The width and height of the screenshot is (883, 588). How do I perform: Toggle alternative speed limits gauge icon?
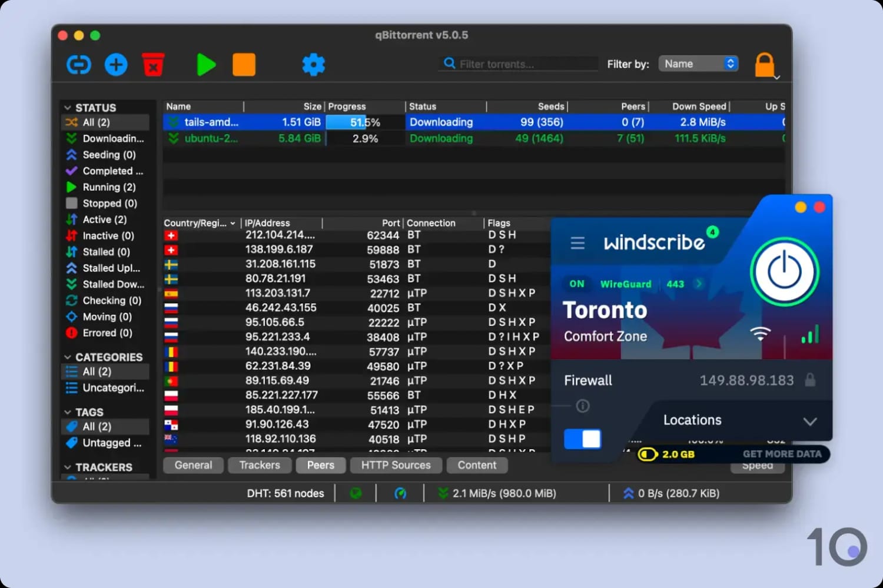point(400,493)
